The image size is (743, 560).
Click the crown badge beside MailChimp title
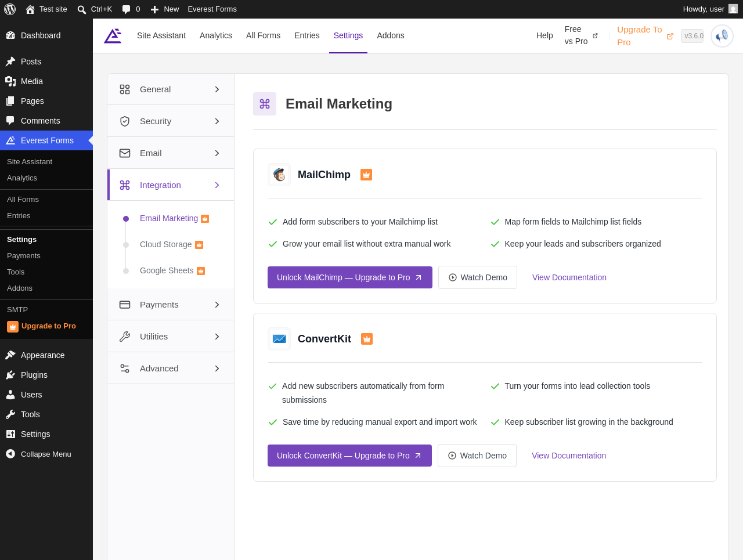coord(366,175)
